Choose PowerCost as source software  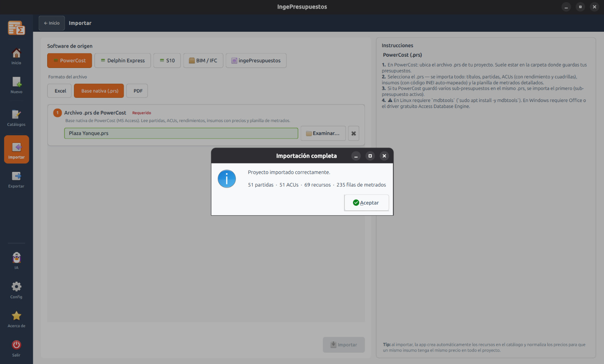(69, 60)
